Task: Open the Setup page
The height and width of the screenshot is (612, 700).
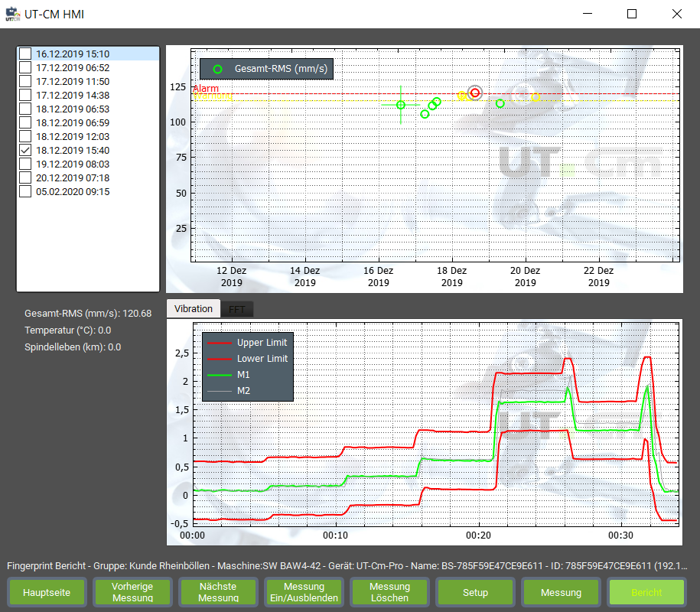Action: (475, 592)
